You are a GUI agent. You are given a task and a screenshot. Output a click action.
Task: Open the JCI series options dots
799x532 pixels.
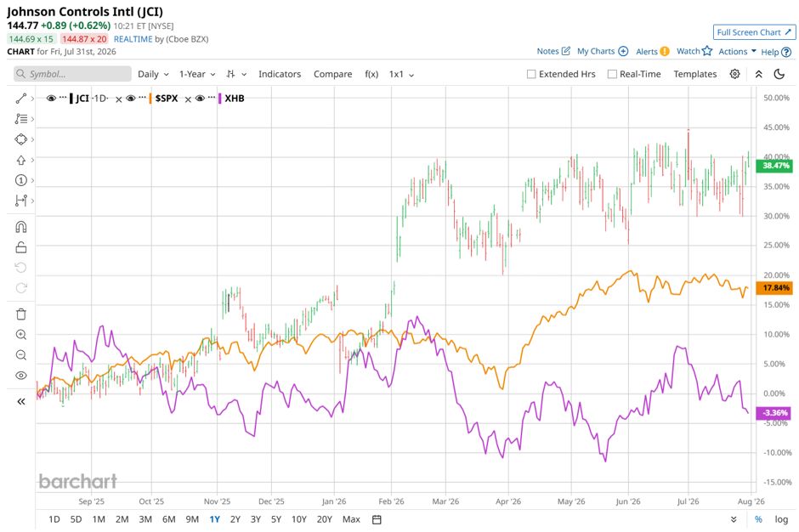63,97
